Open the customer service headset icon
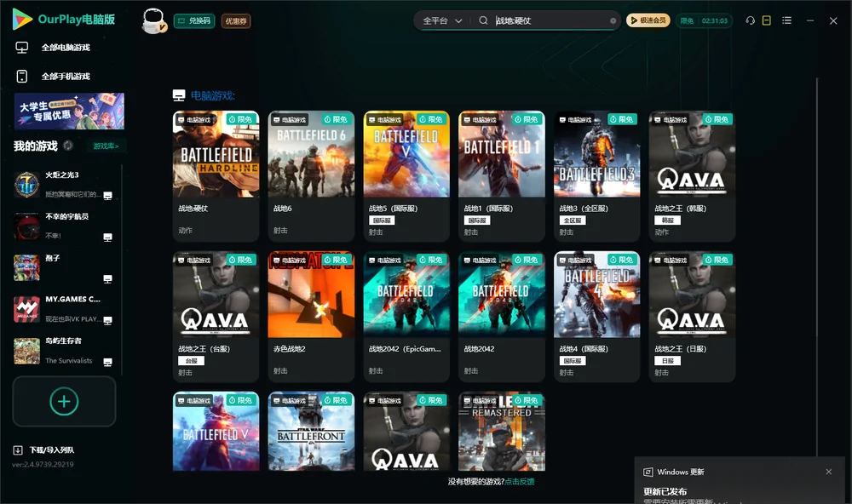852x504 pixels. (751, 20)
